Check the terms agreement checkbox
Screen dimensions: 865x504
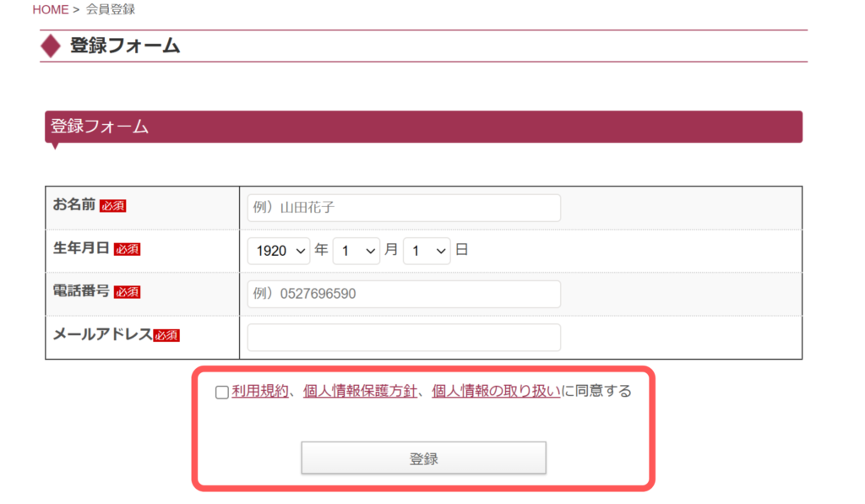(220, 392)
